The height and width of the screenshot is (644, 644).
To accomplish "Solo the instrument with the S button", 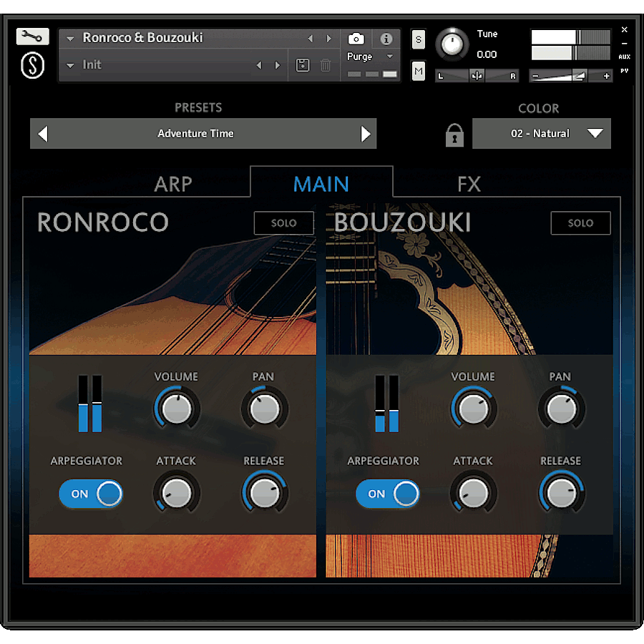I will coord(418,39).
